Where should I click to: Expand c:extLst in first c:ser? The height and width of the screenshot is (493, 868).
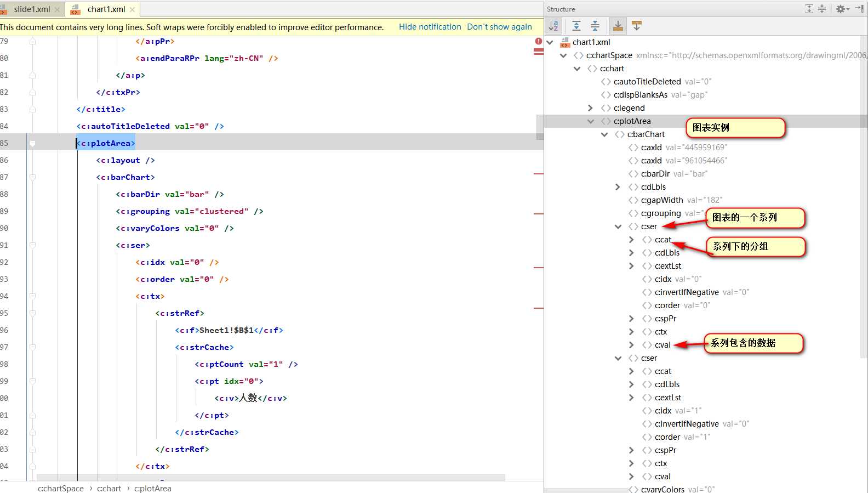(x=632, y=266)
